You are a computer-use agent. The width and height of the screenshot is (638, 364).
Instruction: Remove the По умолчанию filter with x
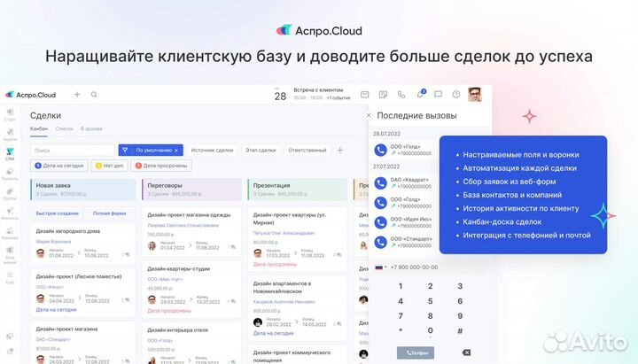tap(176, 150)
